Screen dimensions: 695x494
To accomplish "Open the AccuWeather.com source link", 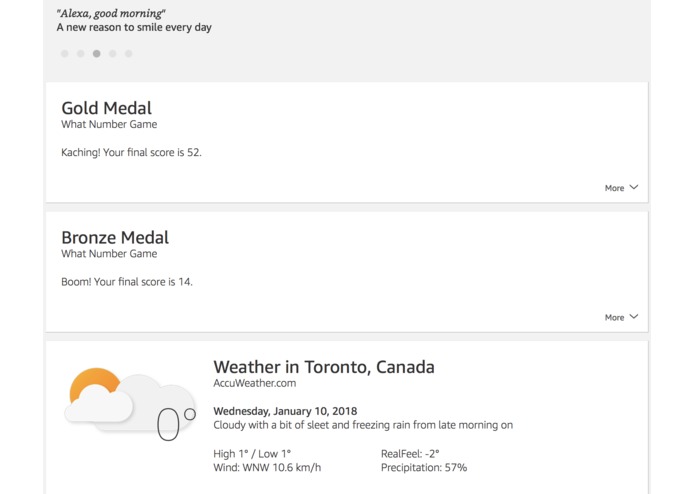I will pyautogui.click(x=254, y=383).
